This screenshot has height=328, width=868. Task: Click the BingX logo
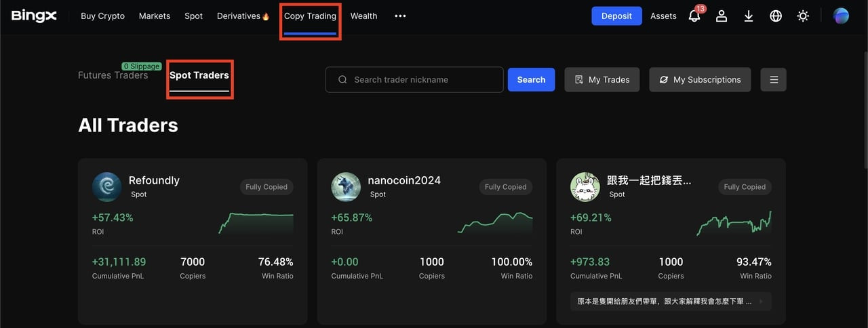[34, 16]
